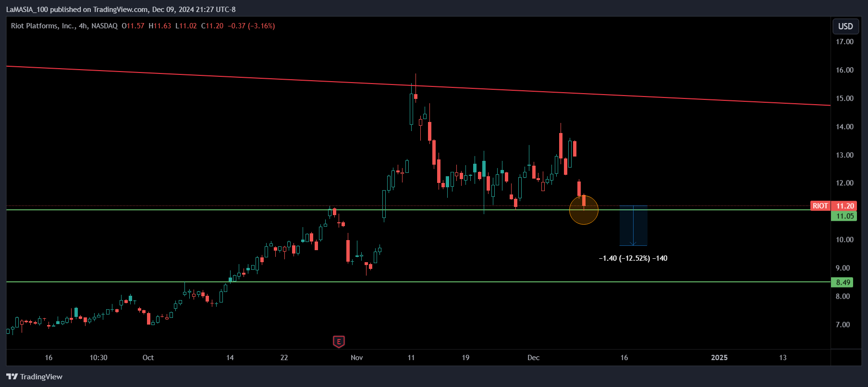Click the Dec date axis label
Image resolution: width=868 pixels, height=387 pixels.
(x=533, y=358)
